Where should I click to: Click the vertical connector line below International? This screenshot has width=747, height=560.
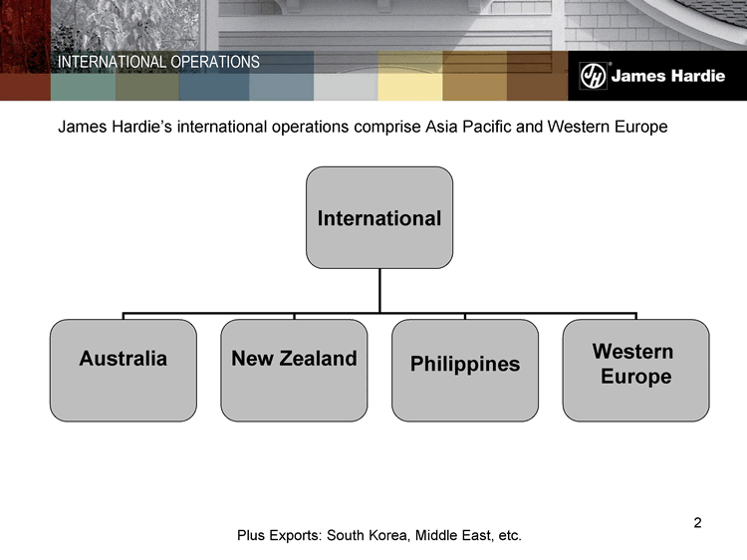click(x=379, y=290)
